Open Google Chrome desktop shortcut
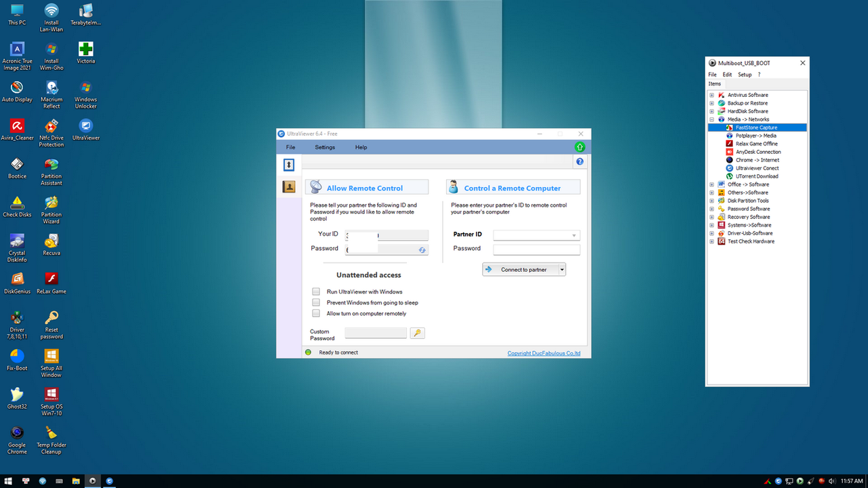Screen dimensions: 868x488 pyautogui.click(x=17, y=441)
